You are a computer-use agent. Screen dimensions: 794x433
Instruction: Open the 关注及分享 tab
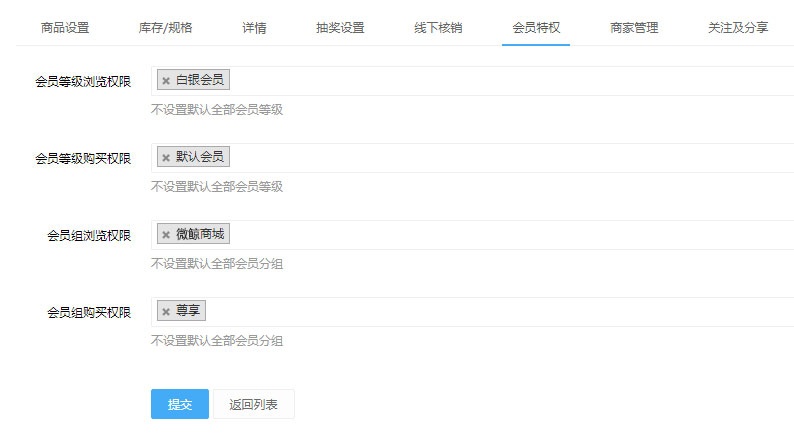click(738, 28)
